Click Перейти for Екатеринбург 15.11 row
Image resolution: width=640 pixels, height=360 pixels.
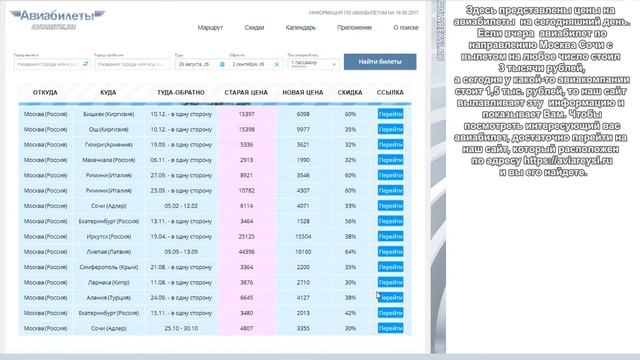pyautogui.click(x=391, y=313)
